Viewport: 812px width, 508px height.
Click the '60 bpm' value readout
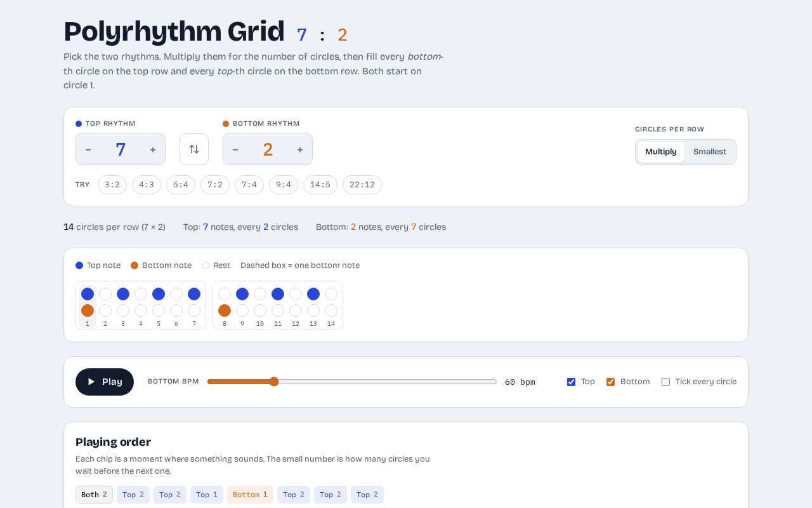520,382
